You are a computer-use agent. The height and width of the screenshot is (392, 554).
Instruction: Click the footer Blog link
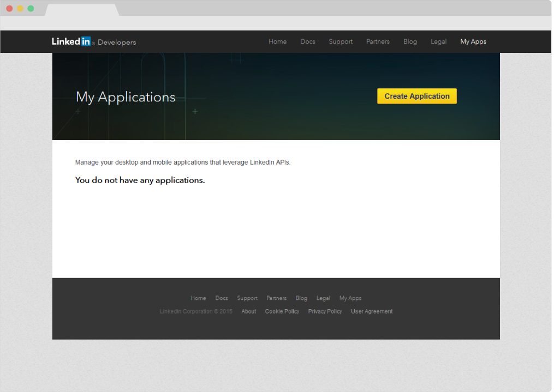[x=301, y=298]
